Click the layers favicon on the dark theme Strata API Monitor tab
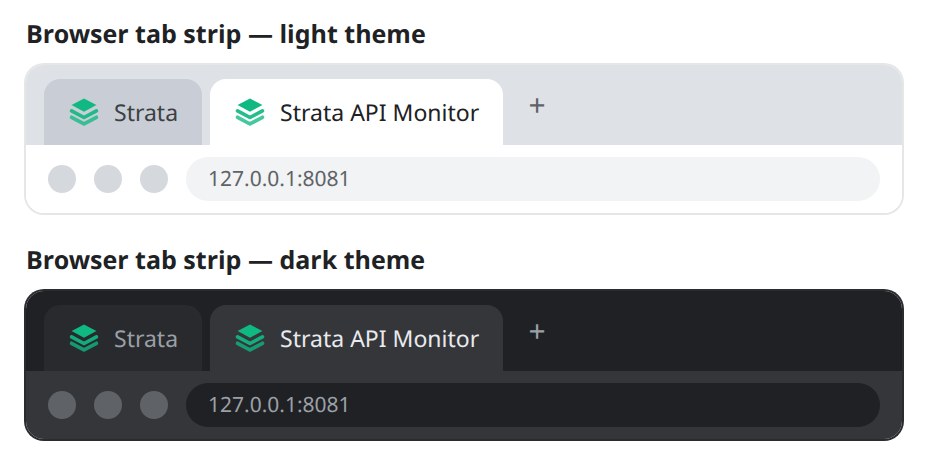 (250, 338)
